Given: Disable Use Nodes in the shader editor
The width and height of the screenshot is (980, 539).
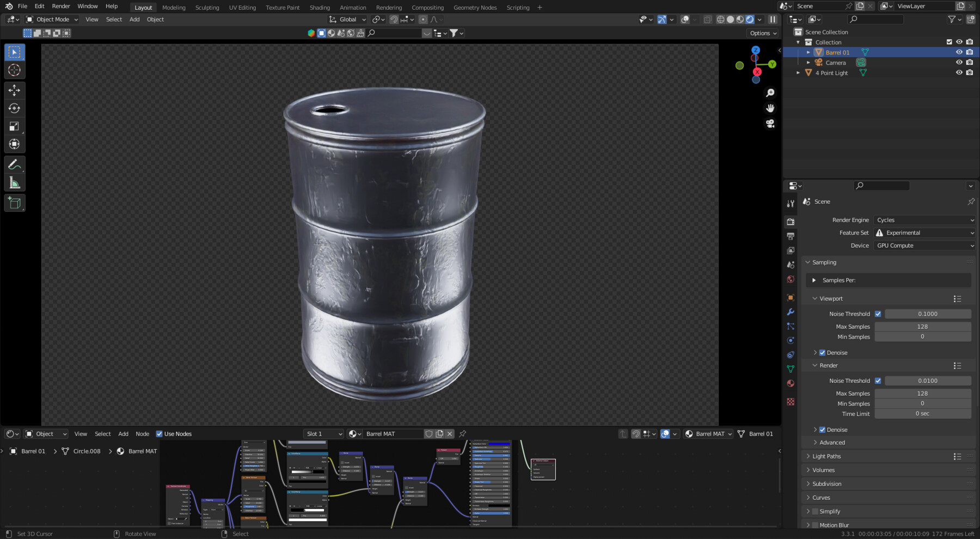Looking at the screenshot, I should coord(159,434).
